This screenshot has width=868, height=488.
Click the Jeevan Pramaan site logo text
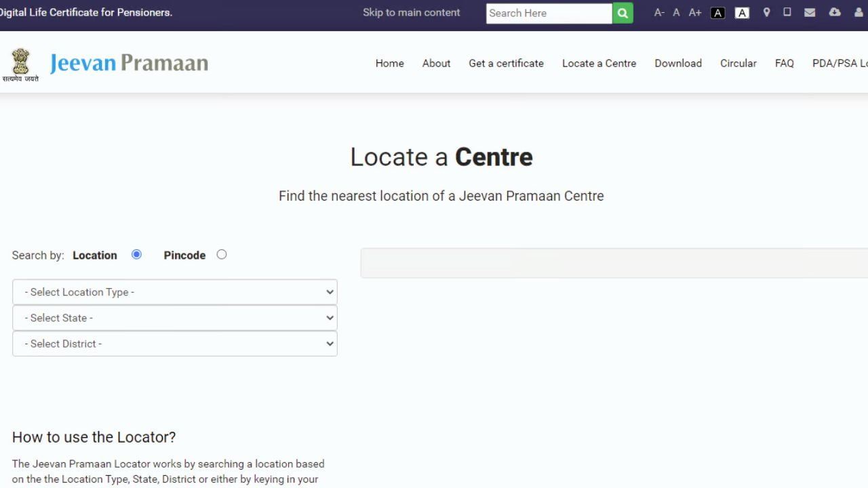coord(129,63)
